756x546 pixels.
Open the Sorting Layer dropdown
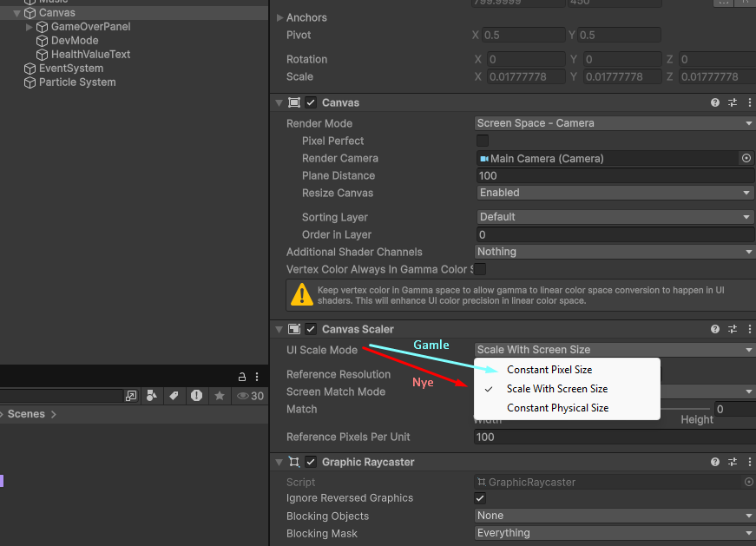click(x=615, y=217)
